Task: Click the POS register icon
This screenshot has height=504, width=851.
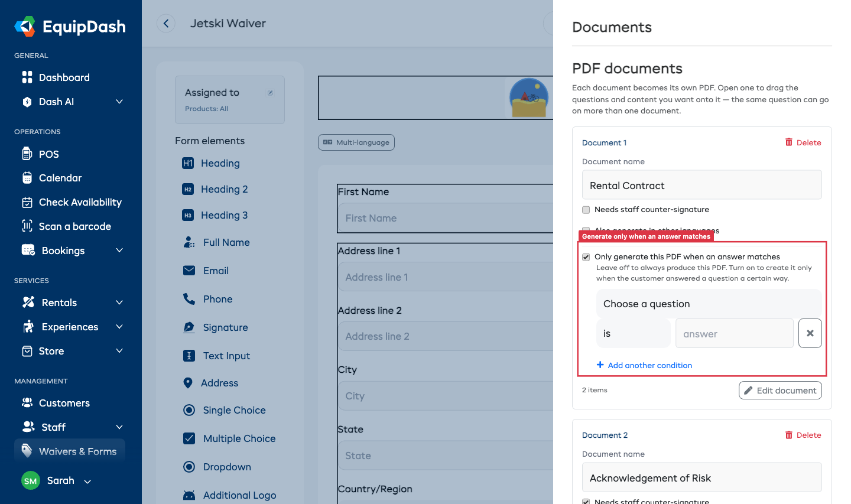Action: click(x=27, y=154)
